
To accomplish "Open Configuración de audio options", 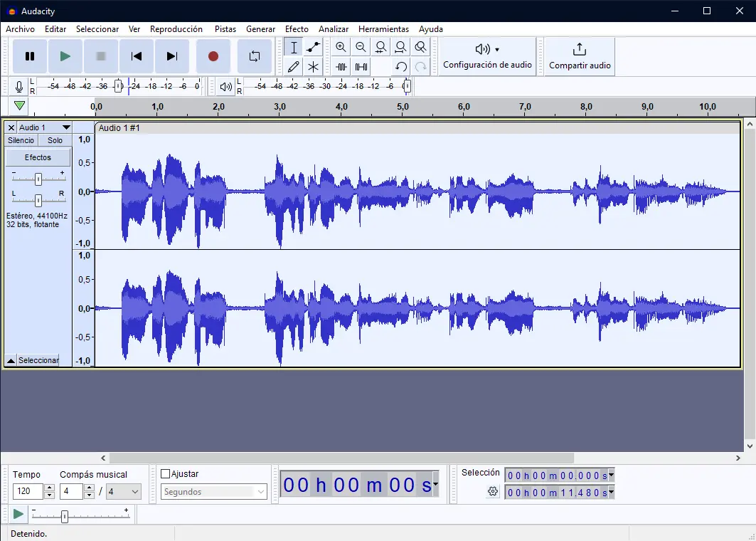I will coord(487,56).
